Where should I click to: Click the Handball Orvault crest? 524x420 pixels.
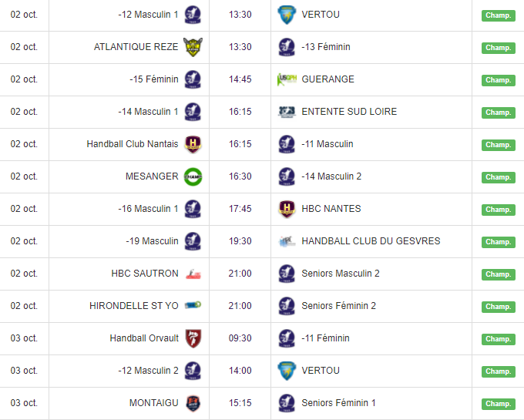tap(193, 338)
